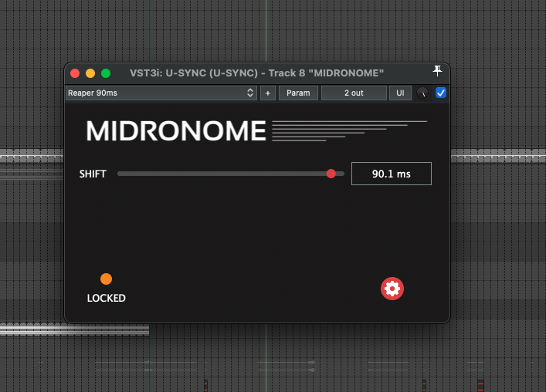
Task: Select the 90.1 ms value field
Action: [391, 174]
